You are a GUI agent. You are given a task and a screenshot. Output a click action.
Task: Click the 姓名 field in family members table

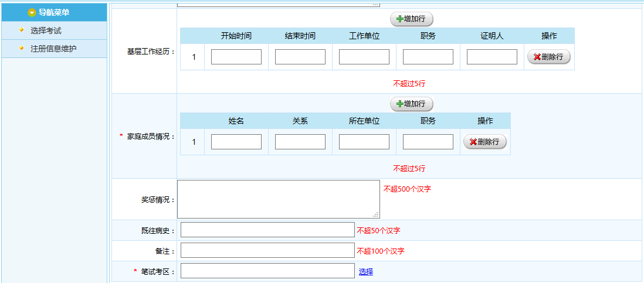click(x=236, y=142)
